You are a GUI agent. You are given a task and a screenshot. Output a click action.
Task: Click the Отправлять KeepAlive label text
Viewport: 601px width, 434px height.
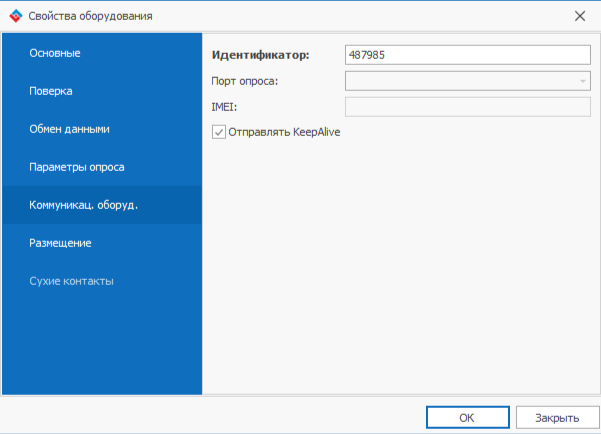[x=284, y=131]
